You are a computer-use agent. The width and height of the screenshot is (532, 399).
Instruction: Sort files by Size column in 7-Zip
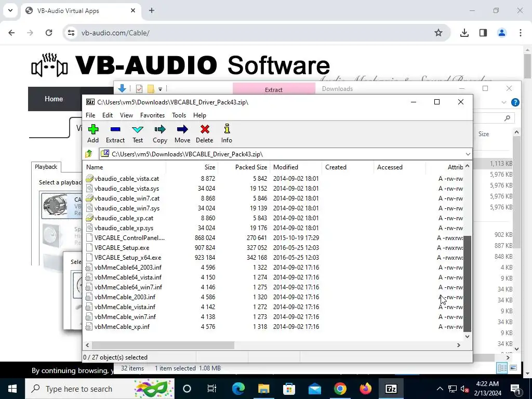pos(192,167)
